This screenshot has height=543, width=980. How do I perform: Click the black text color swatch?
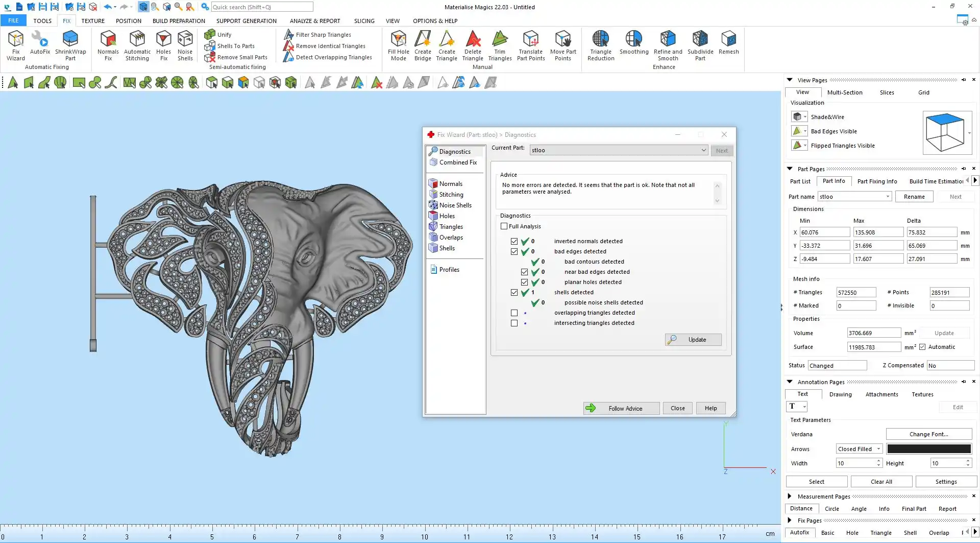coord(928,449)
